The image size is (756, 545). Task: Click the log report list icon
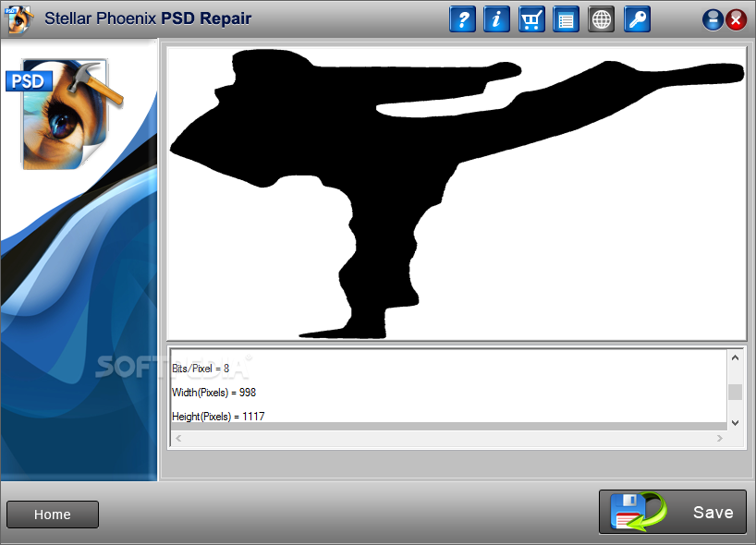click(566, 19)
